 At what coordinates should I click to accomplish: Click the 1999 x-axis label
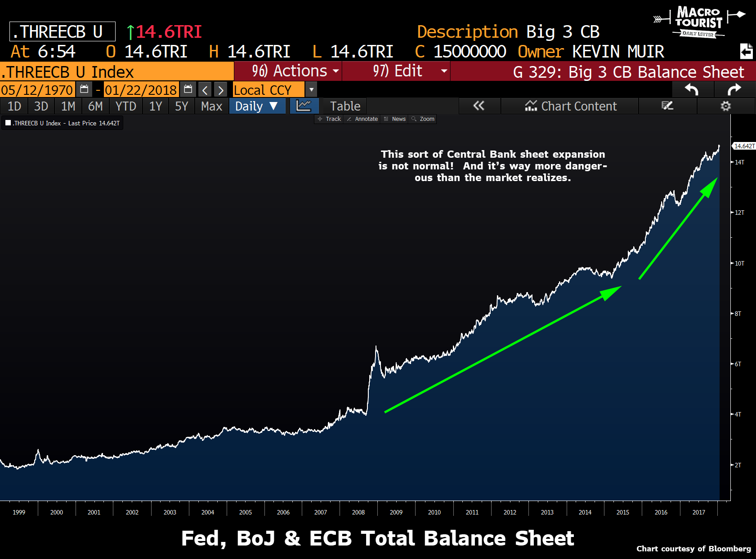point(19,512)
